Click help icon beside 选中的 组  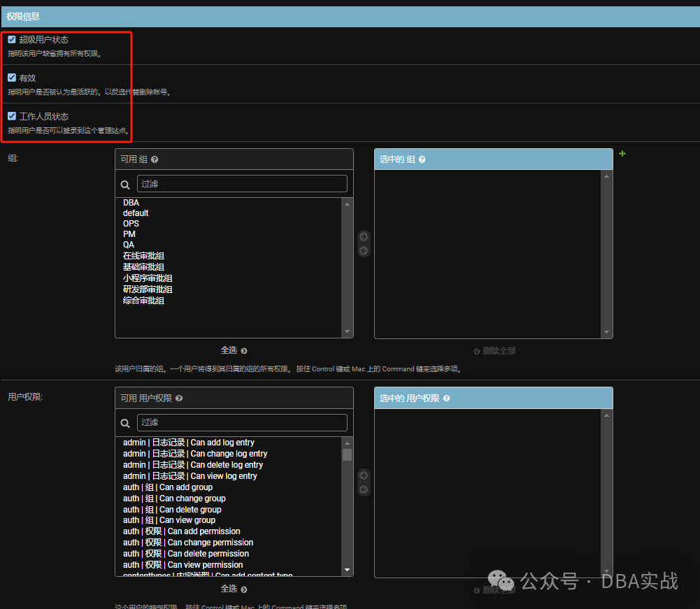[422, 159]
